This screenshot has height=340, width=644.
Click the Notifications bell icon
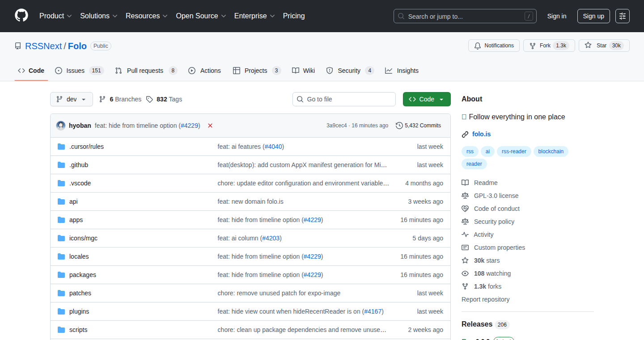click(478, 46)
